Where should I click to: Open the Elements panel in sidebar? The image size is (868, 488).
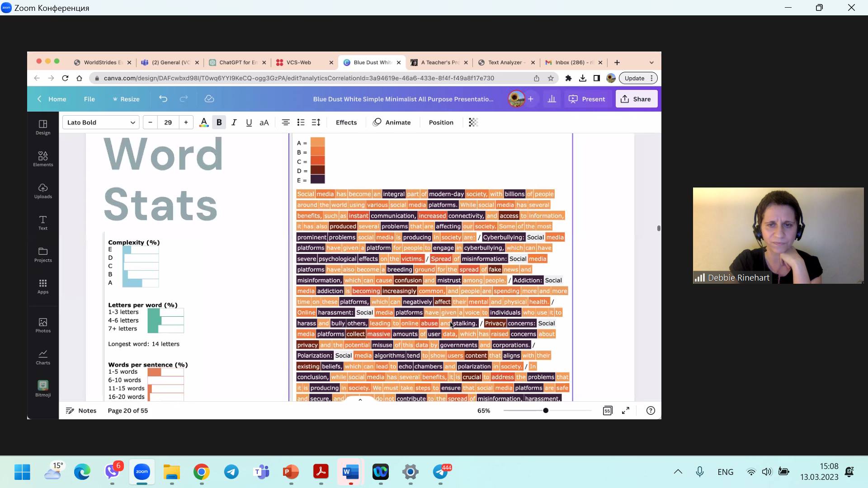(43, 159)
